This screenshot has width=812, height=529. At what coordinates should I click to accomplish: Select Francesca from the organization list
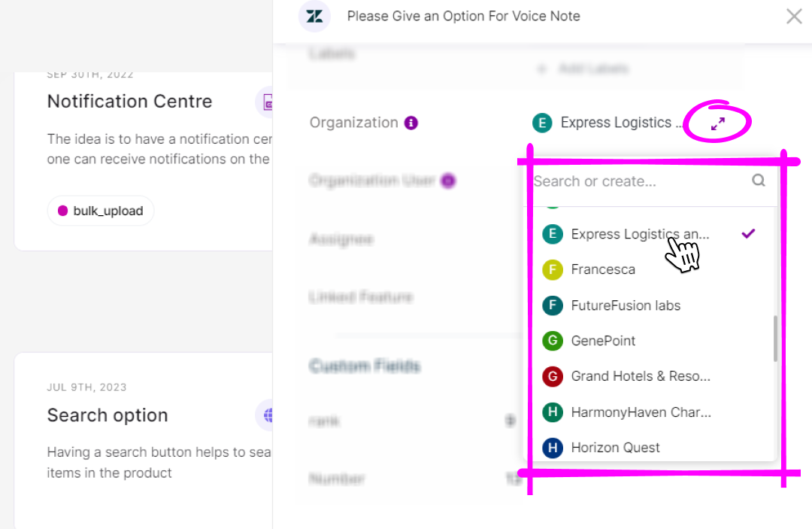coord(603,269)
